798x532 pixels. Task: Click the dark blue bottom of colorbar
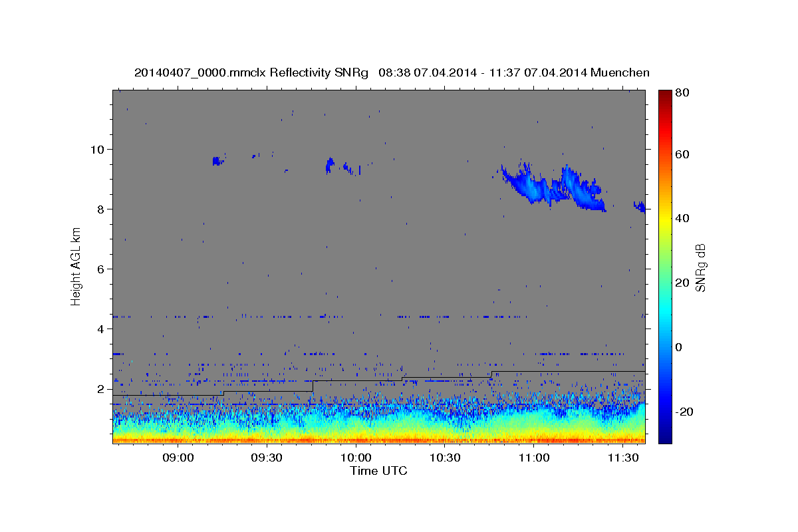pos(665,436)
